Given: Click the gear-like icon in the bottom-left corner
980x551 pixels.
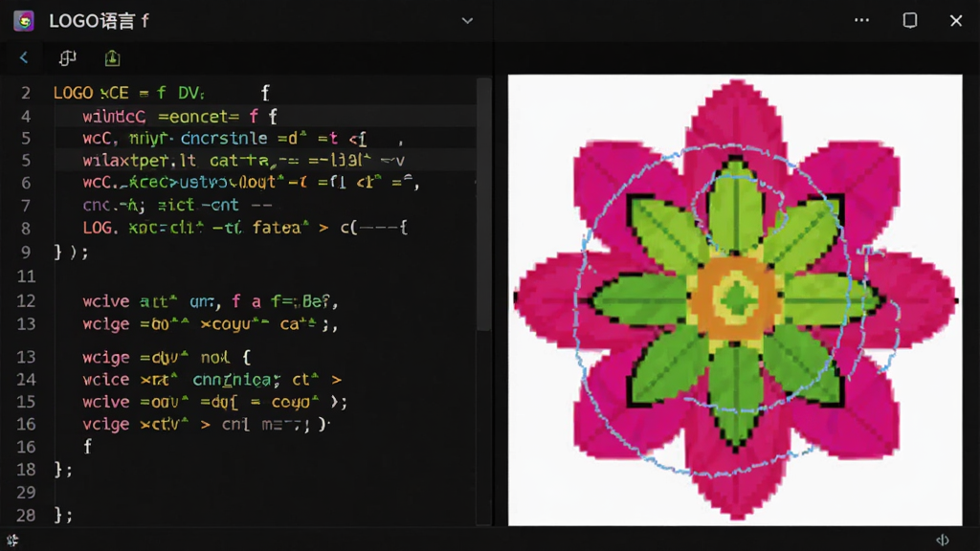Looking at the screenshot, I should [12, 540].
